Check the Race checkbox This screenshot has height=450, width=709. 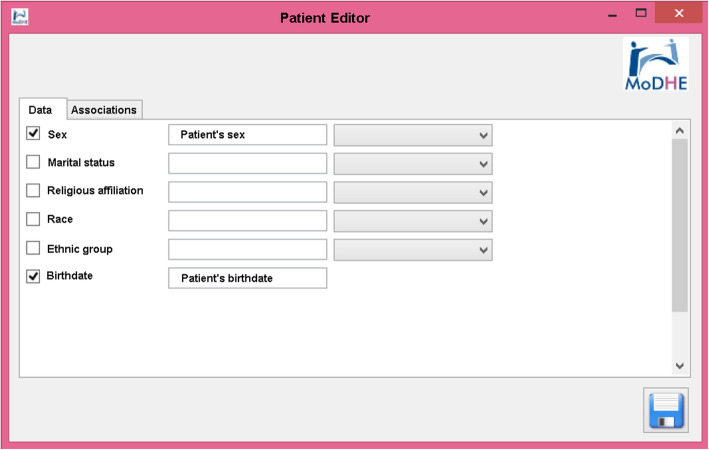33,219
